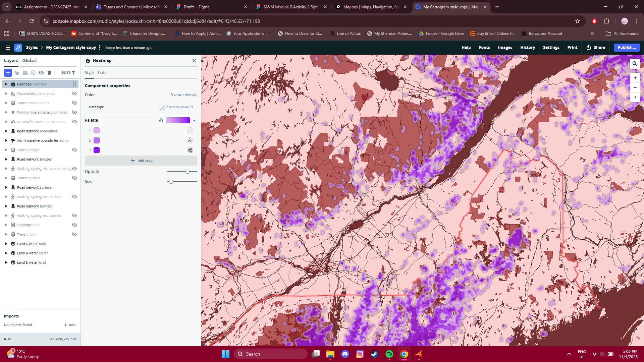Image resolution: width=644 pixels, height=362 pixels.
Task: Open the Continuous data type dropdown
Action: (x=178, y=107)
